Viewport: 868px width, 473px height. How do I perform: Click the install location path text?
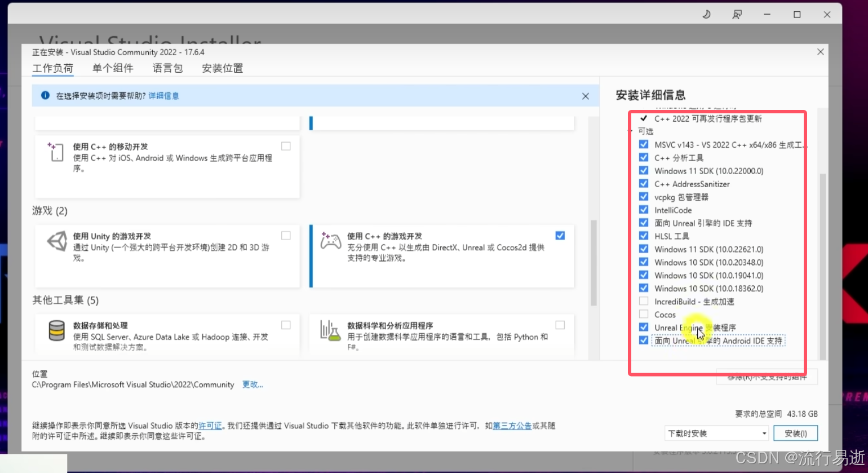click(133, 384)
